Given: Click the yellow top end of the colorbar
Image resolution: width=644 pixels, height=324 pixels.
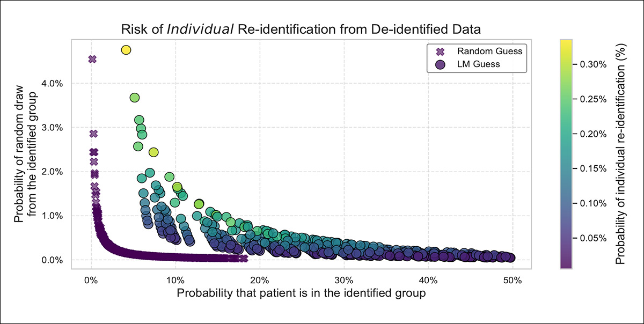Looking at the screenshot, I should pos(567,42).
